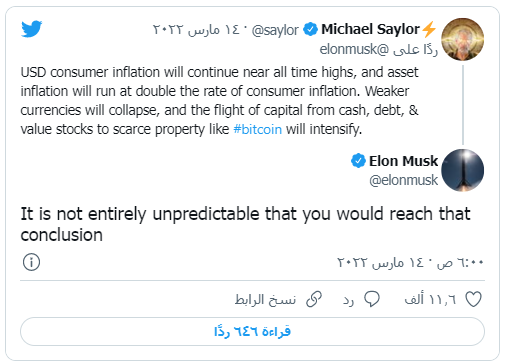This screenshot has height=363, width=505.
Task: Click the heart like icon
Action: click(x=473, y=299)
